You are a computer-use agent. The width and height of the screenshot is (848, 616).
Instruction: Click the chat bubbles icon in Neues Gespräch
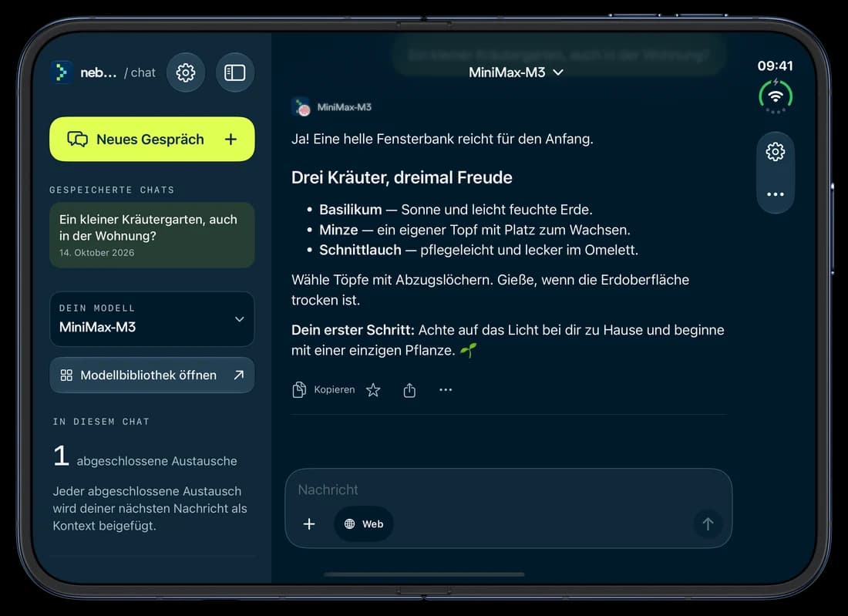(77, 139)
